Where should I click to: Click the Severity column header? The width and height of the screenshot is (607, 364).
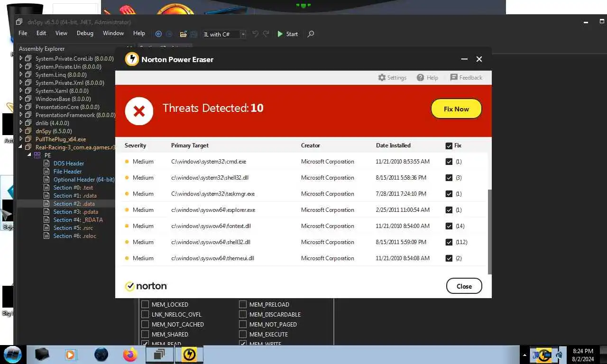135,146
